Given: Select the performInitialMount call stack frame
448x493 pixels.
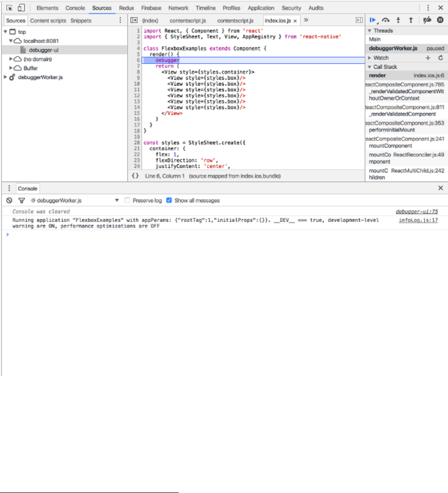Looking at the screenshot, I should tap(406, 127).
